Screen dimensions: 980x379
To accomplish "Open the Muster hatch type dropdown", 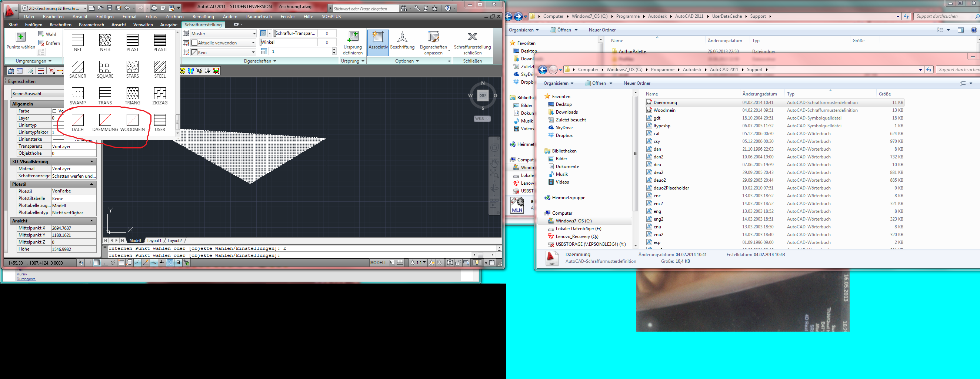I will click(x=223, y=33).
